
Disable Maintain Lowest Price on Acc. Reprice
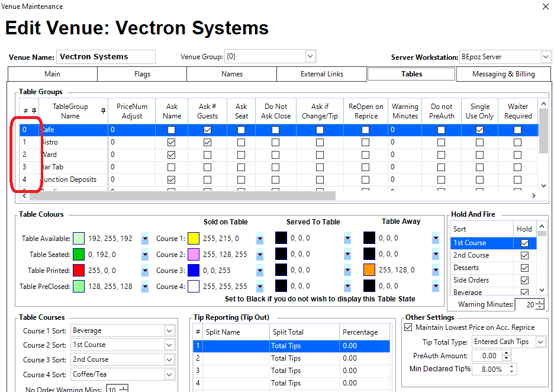click(408, 327)
